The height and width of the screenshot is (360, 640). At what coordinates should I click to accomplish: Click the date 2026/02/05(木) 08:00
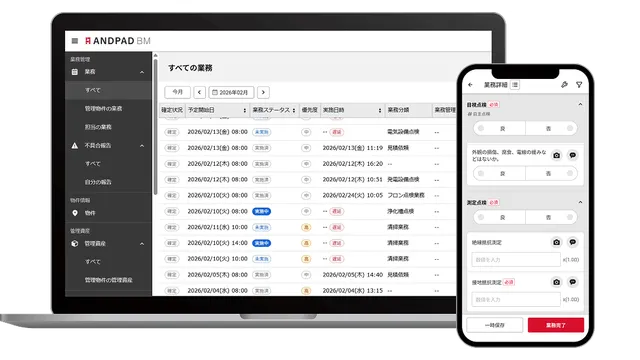click(x=218, y=275)
